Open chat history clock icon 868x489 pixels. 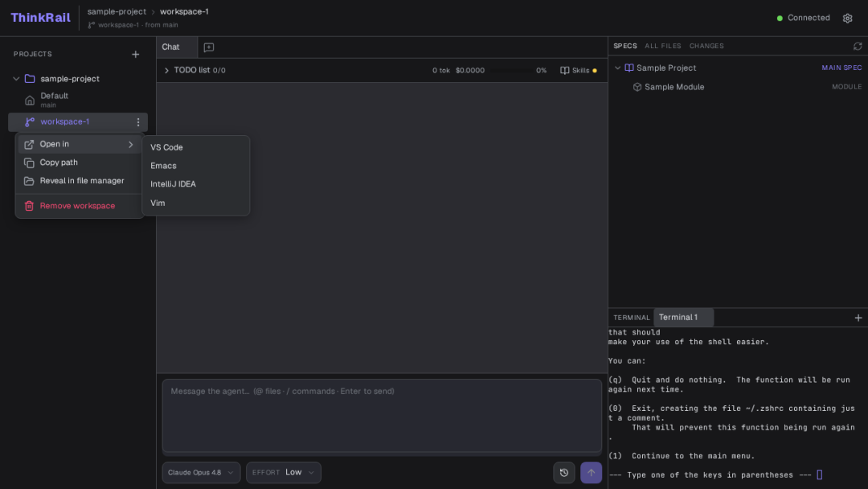564,472
